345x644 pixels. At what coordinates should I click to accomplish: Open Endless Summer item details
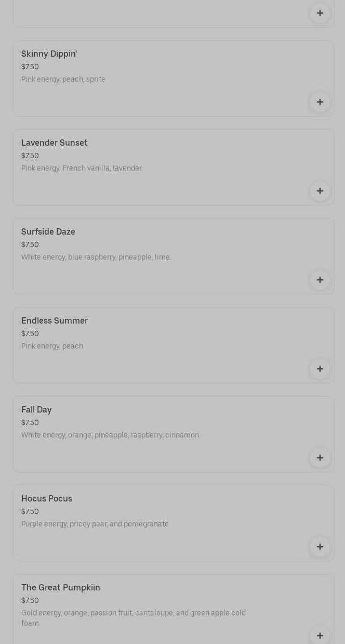coord(54,321)
